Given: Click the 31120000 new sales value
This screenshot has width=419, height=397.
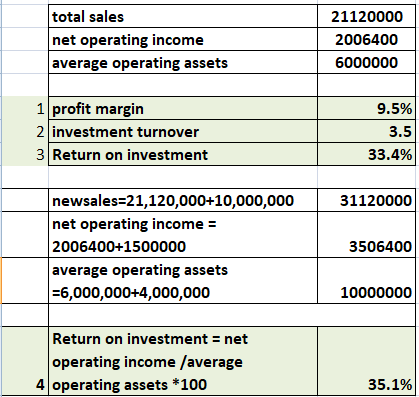Looking at the screenshot, I should pyautogui.click(x=367, y=200).
